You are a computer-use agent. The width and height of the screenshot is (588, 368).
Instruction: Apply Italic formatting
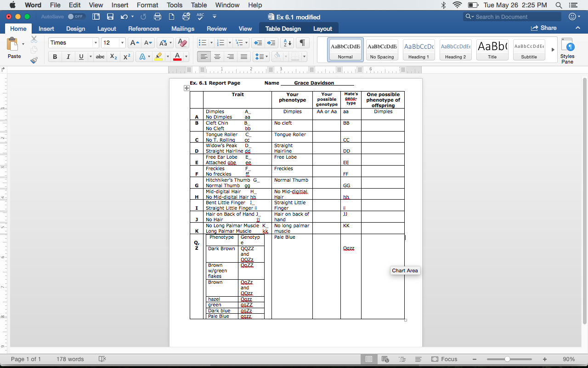point(67,57)
